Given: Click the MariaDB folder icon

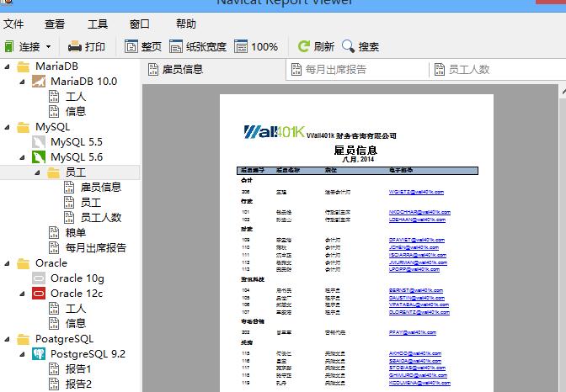Looking at the screenshot, I should click(x=23, y=66).
